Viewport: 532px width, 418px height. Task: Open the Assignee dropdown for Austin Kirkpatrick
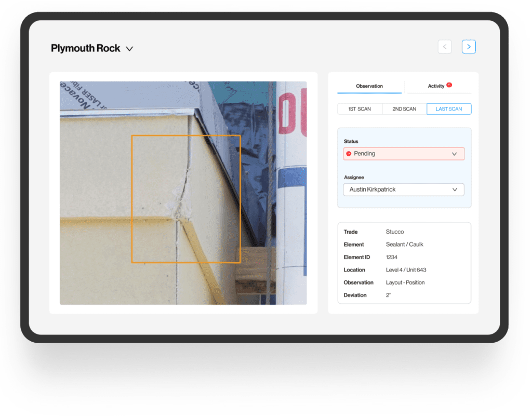click(x=404, y=190)
